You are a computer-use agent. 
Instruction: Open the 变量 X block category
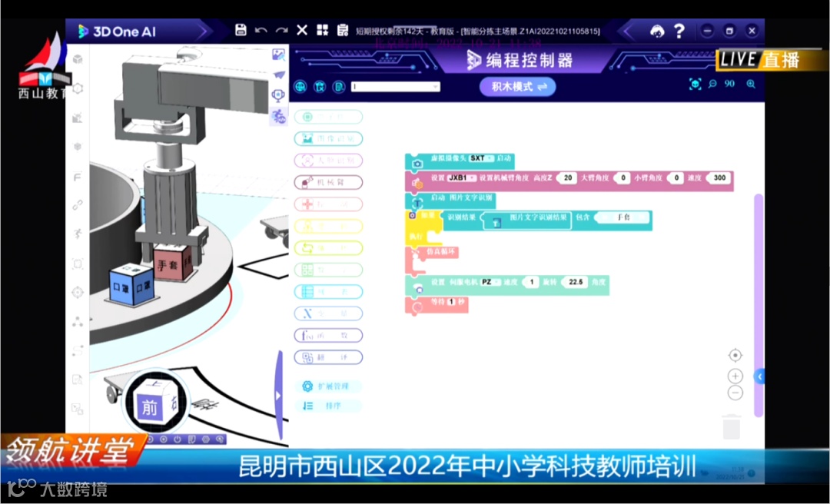[x=328, y=313]
